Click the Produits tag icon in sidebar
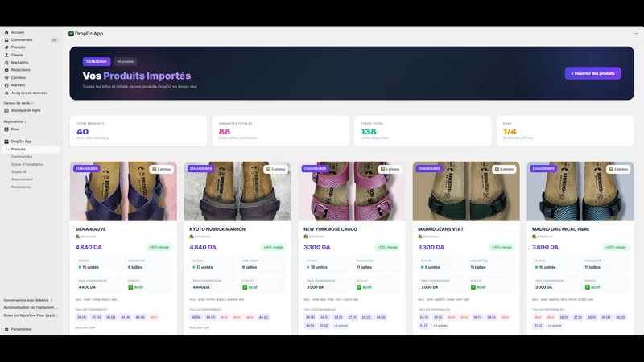644x362 pixels. (x=6, y=47)
